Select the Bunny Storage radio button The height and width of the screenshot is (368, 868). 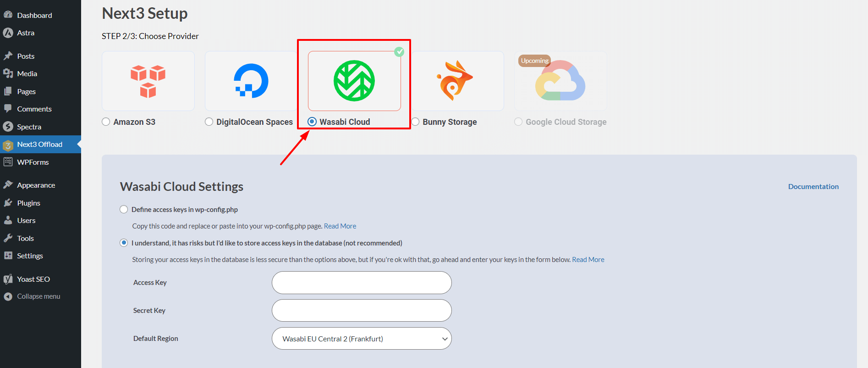(415, 122)
